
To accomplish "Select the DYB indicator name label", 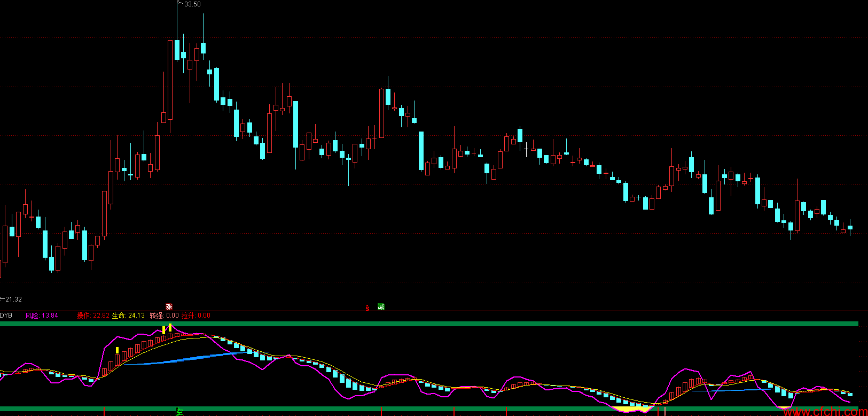I will pos(6,315).
